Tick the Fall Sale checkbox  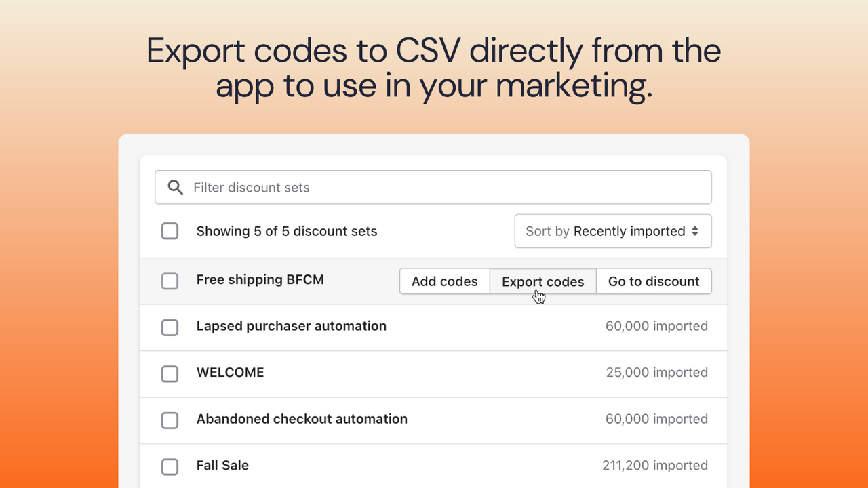point(170,466)
